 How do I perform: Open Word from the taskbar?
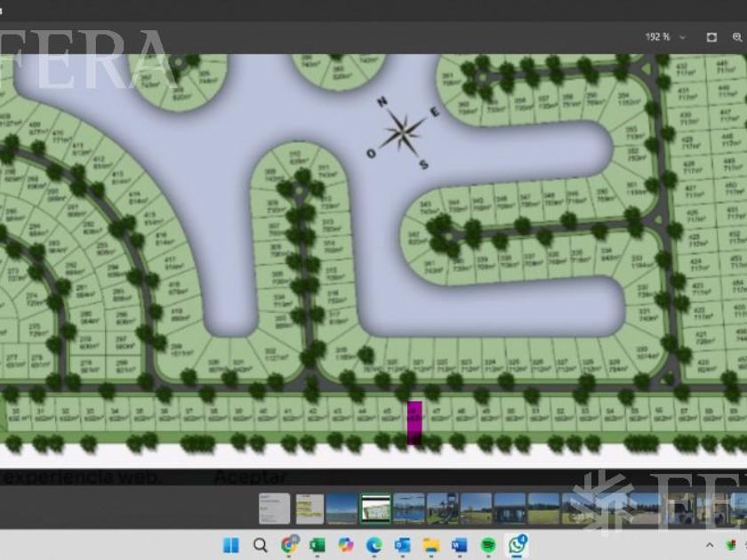click(460, 544)
